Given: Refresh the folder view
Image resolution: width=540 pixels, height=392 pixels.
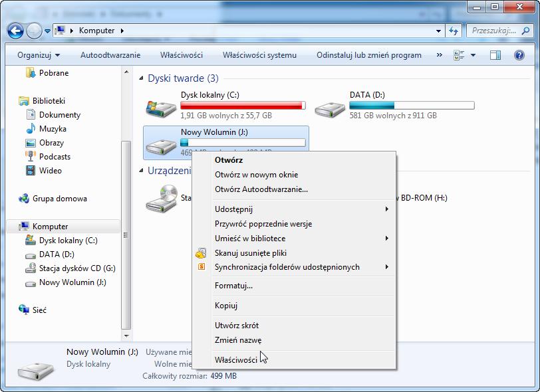Looking at the screenshot, I should tap(454, 31).
